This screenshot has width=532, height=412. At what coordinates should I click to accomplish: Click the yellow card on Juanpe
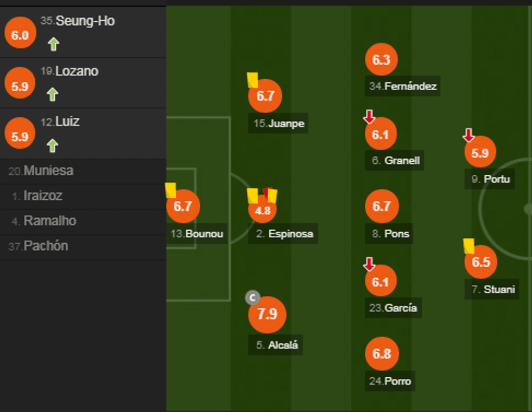(x=252, y=80)
